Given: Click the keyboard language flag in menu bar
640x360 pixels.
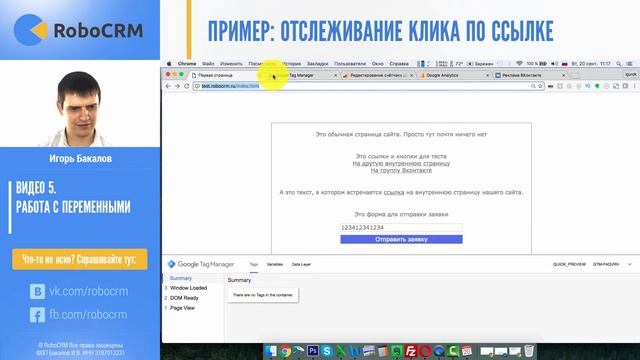Looking at the screenshot, I should pos(564,64).
